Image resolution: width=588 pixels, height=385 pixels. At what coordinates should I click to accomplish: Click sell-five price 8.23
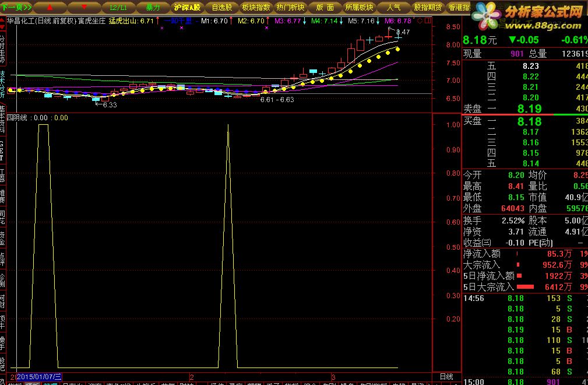531,66
